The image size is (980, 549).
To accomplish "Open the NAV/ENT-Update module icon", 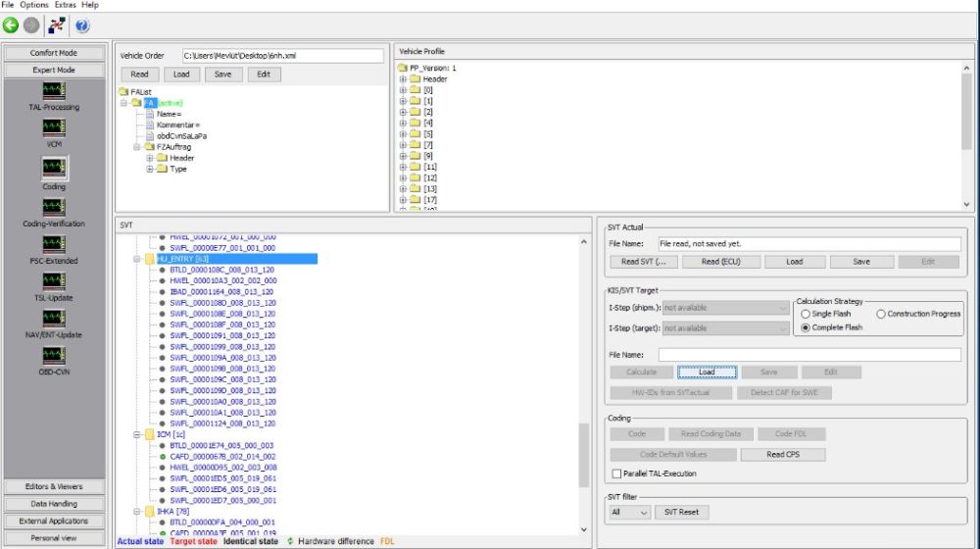I will pos(54,318).
